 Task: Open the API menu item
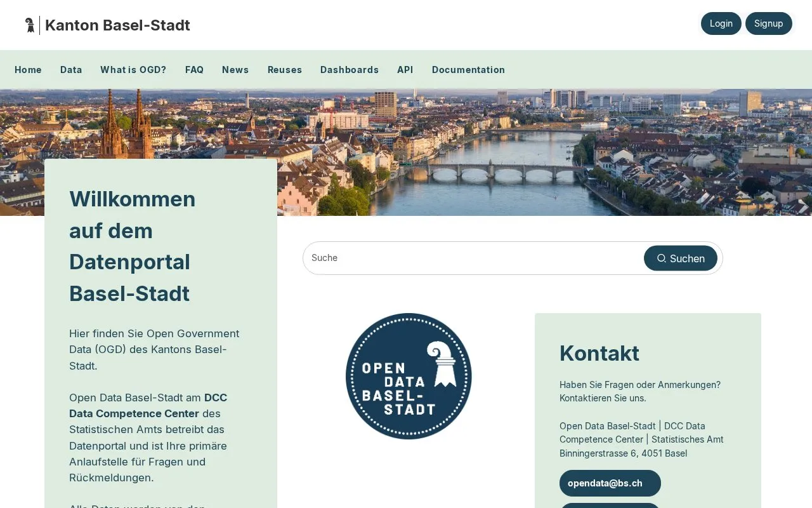[405, 70]
